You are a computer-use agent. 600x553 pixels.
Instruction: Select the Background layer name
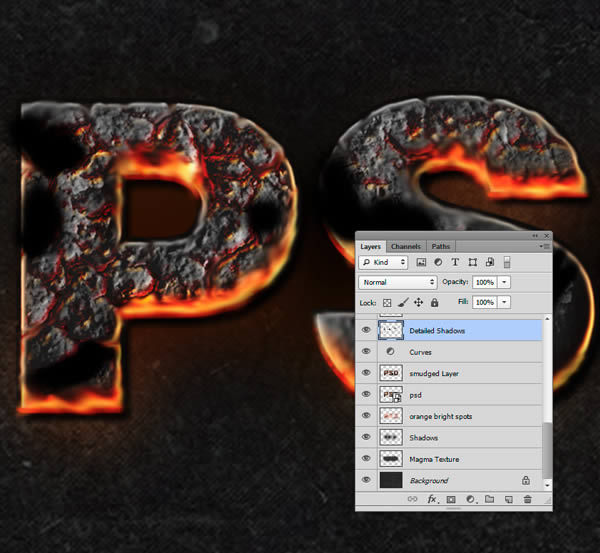click(429, 481)
